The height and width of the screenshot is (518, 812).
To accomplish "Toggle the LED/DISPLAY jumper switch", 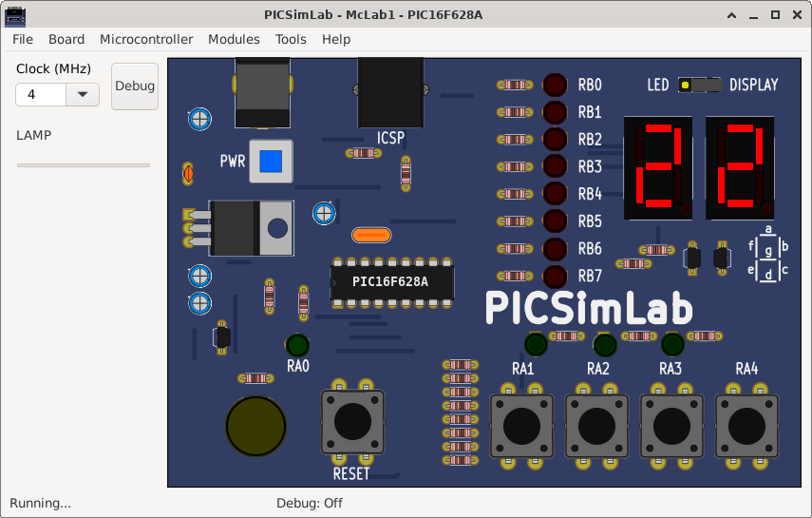I will (700, 85).
